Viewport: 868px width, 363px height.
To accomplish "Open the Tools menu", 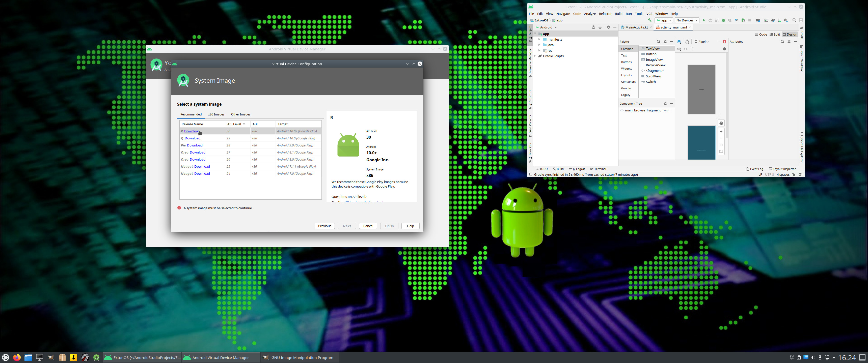I will [639, 14].
